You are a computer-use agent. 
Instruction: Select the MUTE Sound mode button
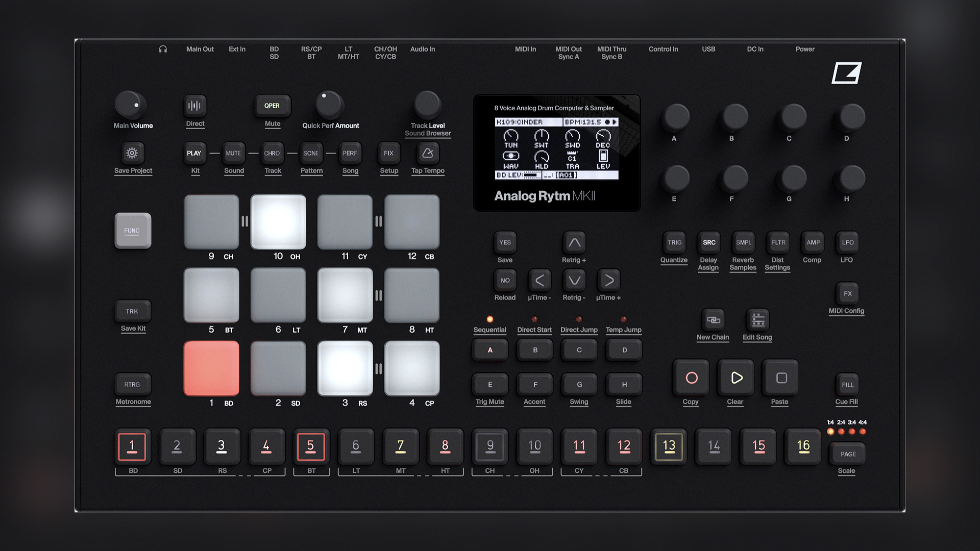pyautogui.click(x=233, y=153)
